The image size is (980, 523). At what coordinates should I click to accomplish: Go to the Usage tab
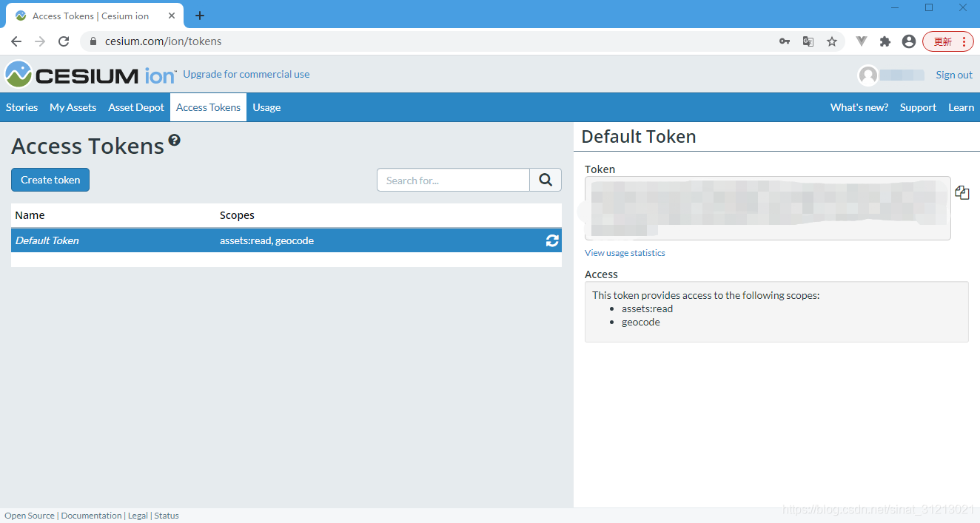tap(266, 107)
